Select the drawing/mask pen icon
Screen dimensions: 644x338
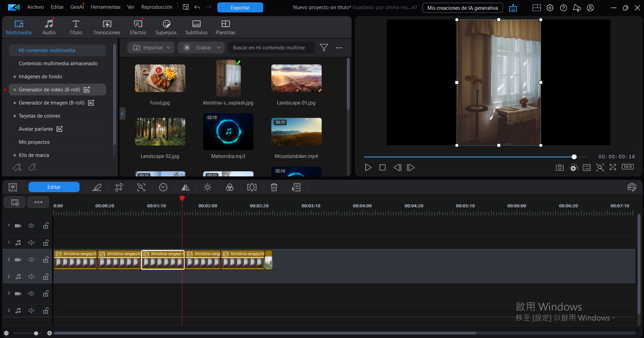pyautogui.click(x=97, y=187)
